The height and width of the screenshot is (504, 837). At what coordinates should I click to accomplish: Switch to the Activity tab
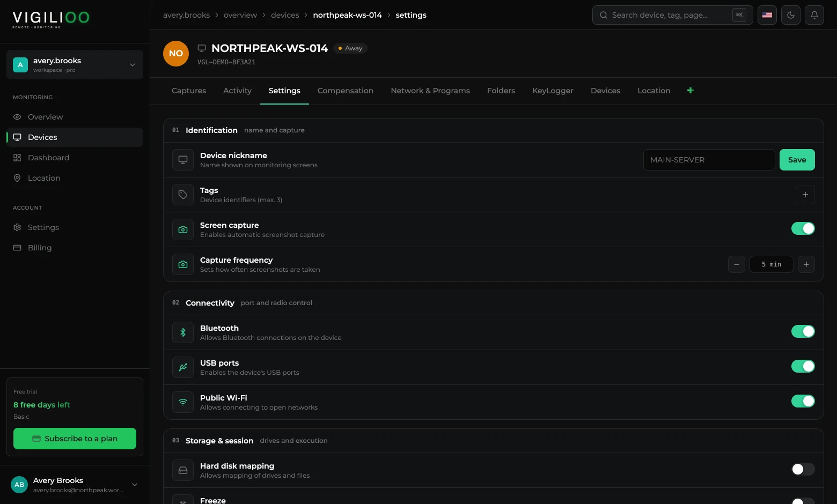click(x=237, y=91)
